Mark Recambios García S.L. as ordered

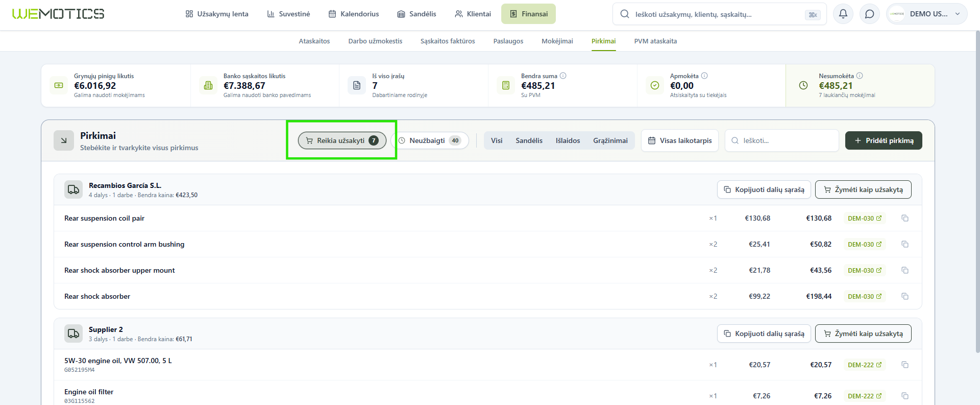coord(863,189)
